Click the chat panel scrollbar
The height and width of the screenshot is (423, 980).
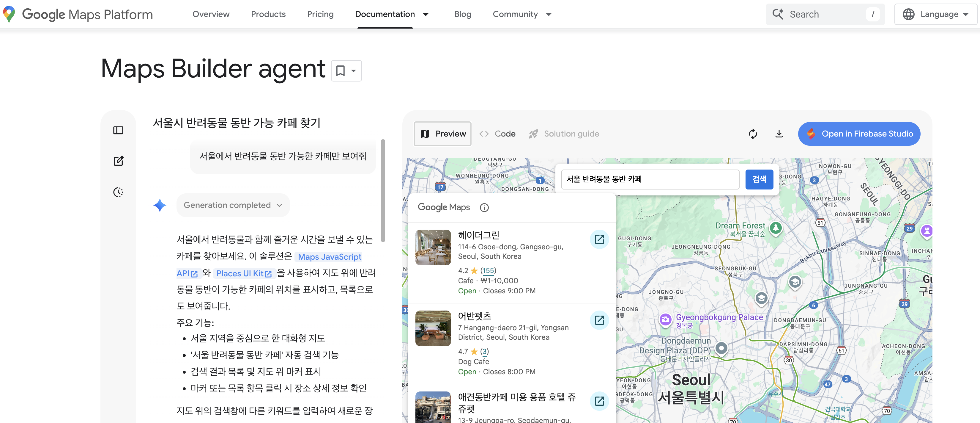(x=383, y=190)
